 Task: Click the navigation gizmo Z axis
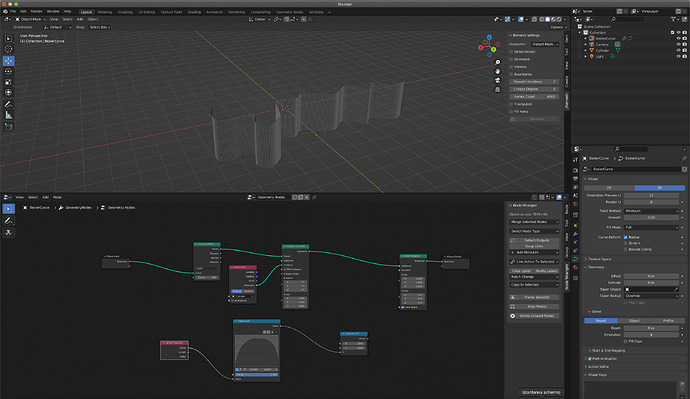tap(489, 38)
